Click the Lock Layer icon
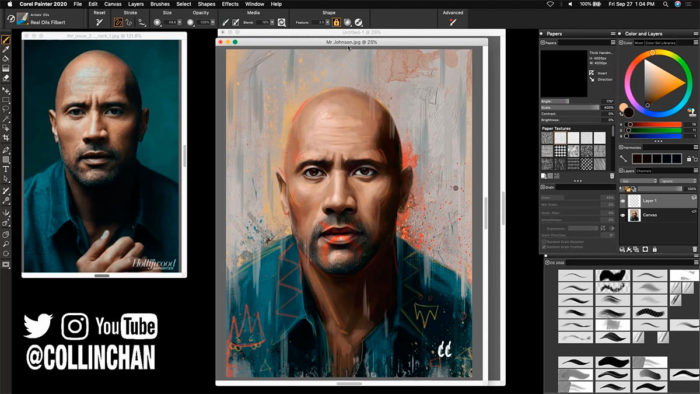This screenshot has height=394, width=700. (655, 249)
